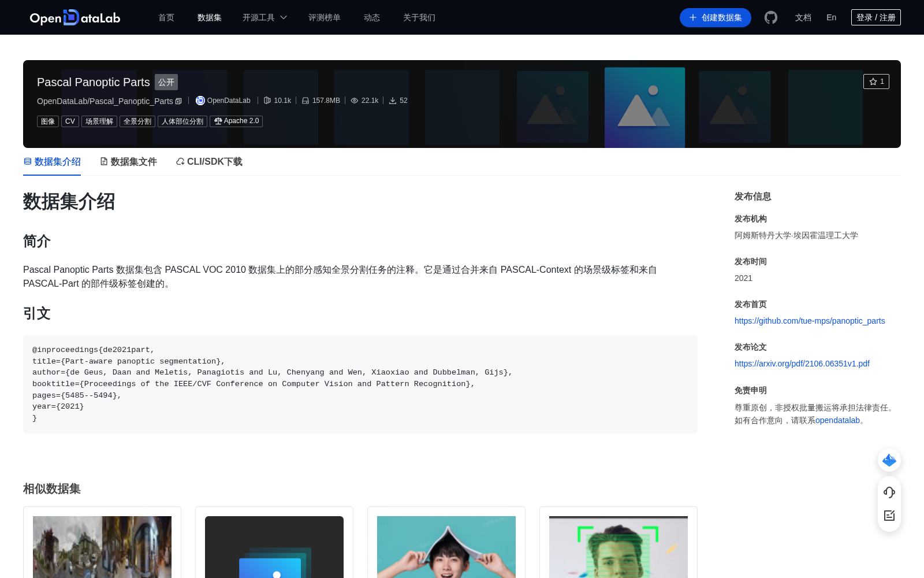Select the 数据集介绍 tab
Viewport: 924px width, 578px height.
pyautogui.click(x=52, y=162)
